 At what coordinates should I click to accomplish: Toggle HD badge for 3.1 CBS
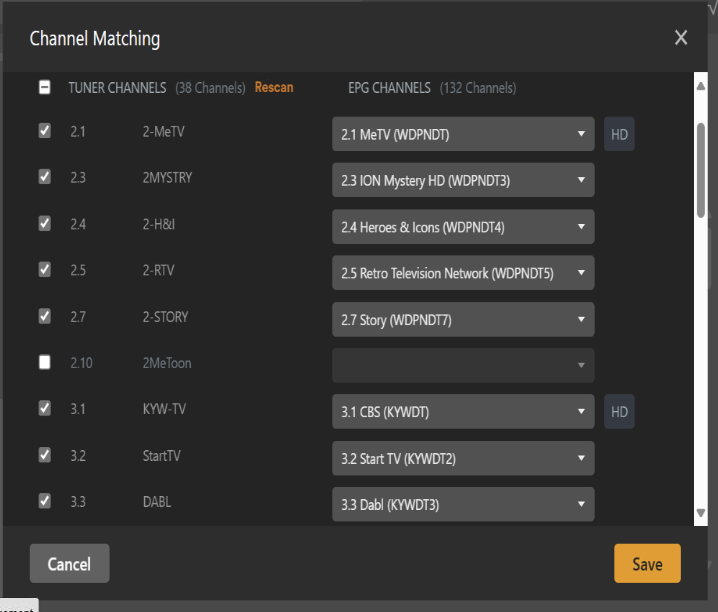pyautogui.click(x=619, y=412)
